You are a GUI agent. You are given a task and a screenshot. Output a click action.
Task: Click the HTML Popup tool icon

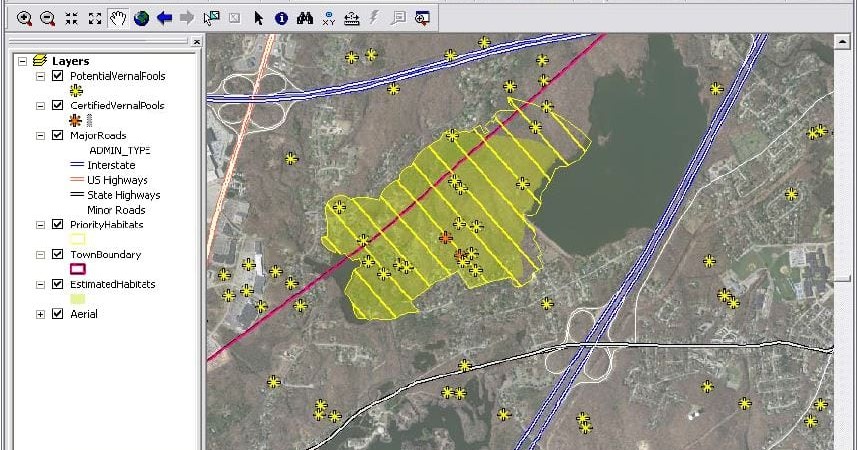pyautogui.click(x=398, y=18)
